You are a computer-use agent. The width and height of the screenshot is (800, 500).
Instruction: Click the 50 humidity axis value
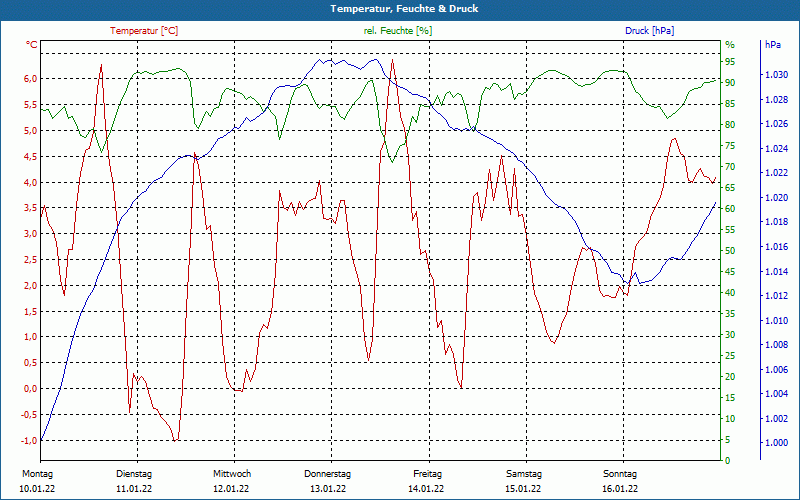coord(730,251)
